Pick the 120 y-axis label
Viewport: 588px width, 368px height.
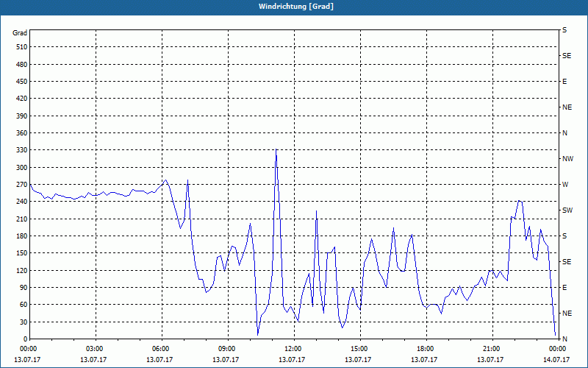tap(22, 270)
